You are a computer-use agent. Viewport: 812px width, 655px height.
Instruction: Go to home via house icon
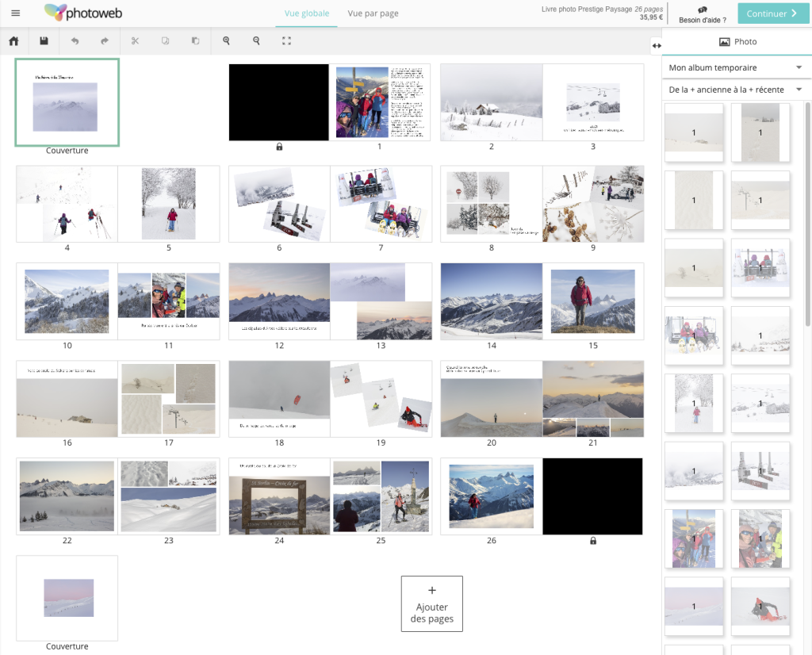click(14, 41)
